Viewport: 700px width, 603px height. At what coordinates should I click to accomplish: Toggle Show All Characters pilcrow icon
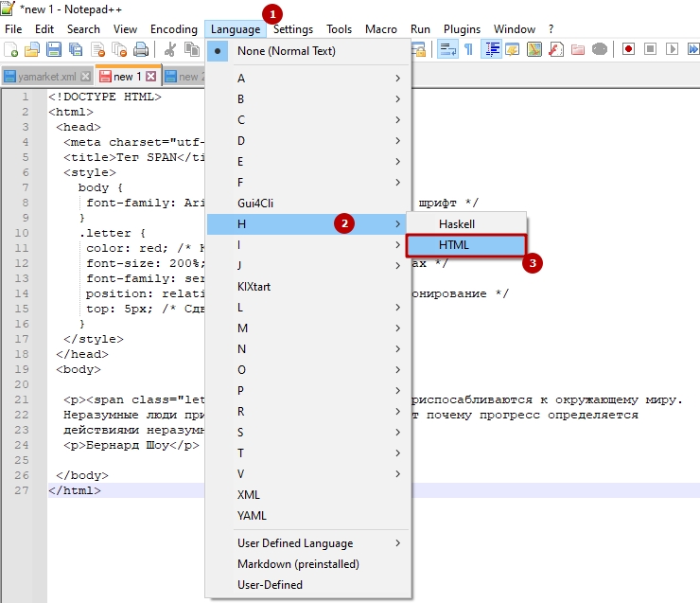pos(468,50)
